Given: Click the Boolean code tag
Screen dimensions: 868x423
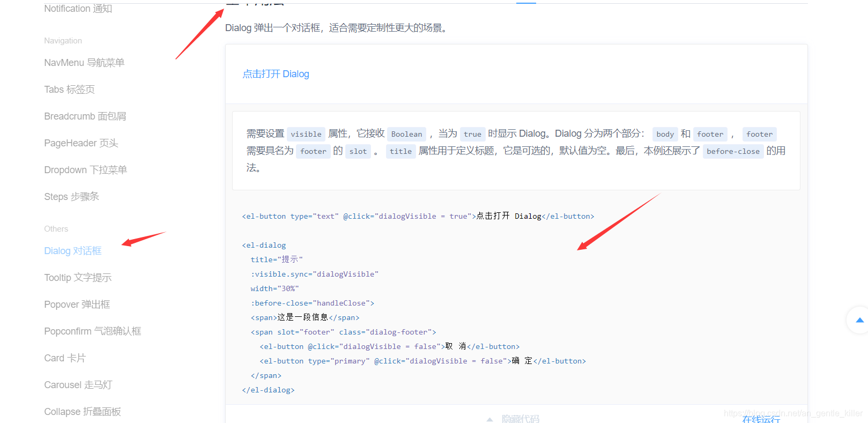Looking at the screenshot, I should tap(406, 134).
